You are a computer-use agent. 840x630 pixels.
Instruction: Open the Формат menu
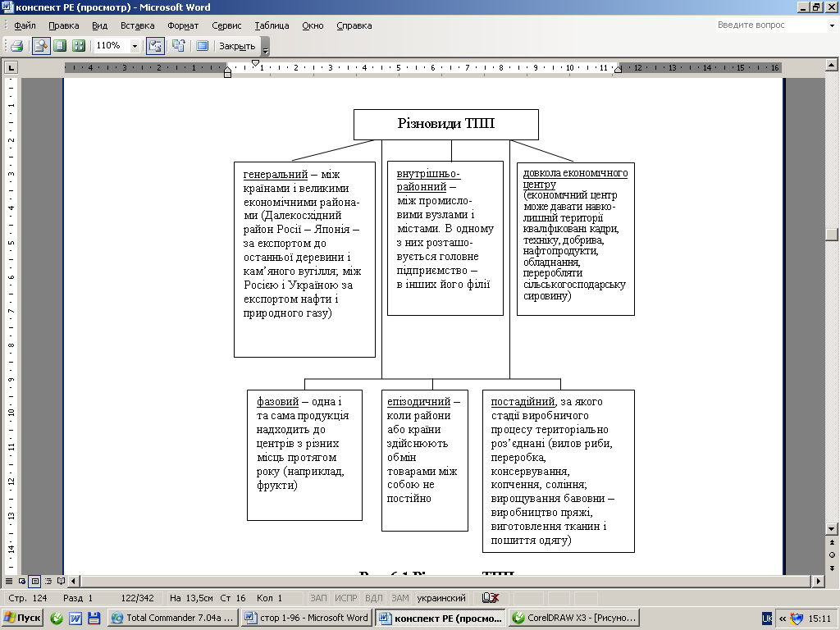point(183,25)
